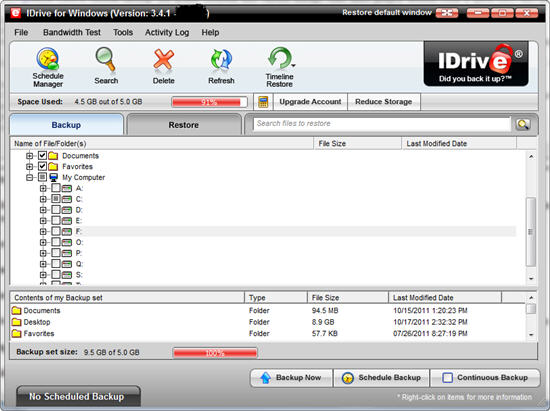Viewport: 550px width, 411px height.
Task: Open the Tools menu
Action: 123,32
